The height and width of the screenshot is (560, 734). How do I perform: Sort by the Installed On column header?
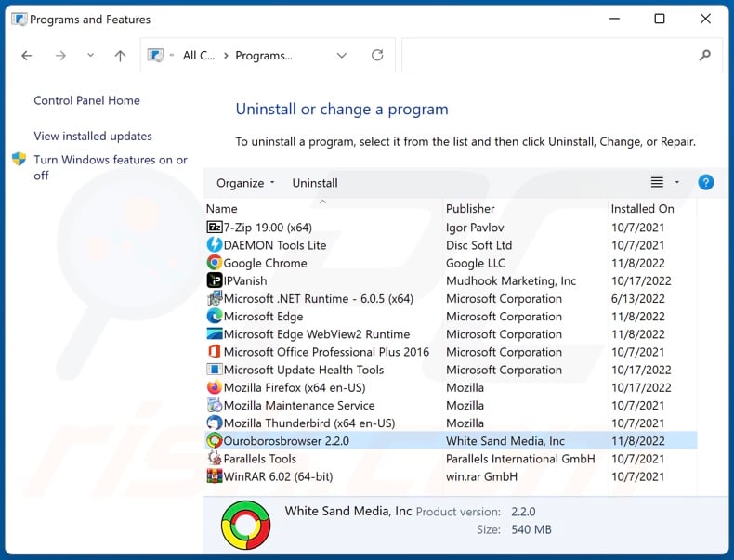click(x=652, y=209)
